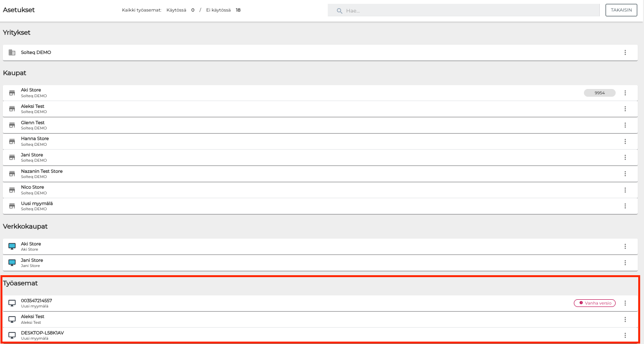Open the menu for Jani Store webstore

pyautogui.click(x=625, y=263)
